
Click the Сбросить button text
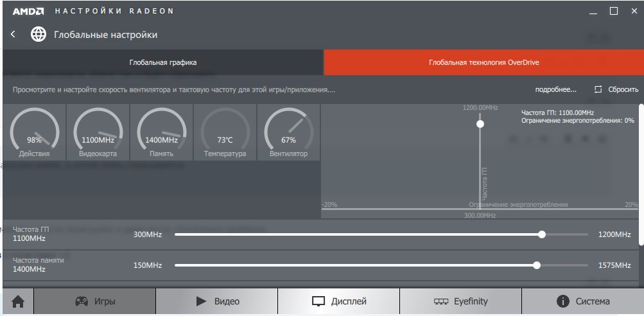[623, 89]
